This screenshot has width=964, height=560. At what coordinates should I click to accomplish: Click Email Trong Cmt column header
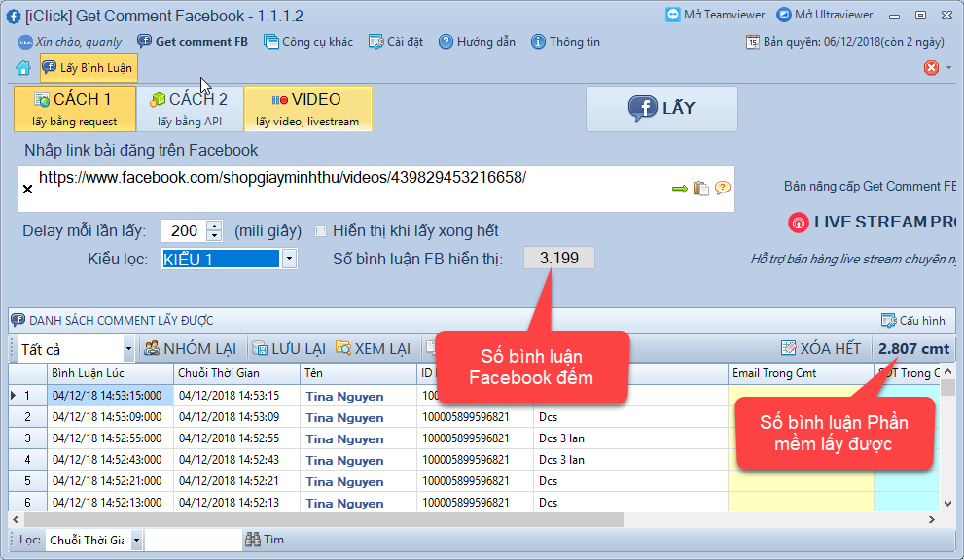801,373
